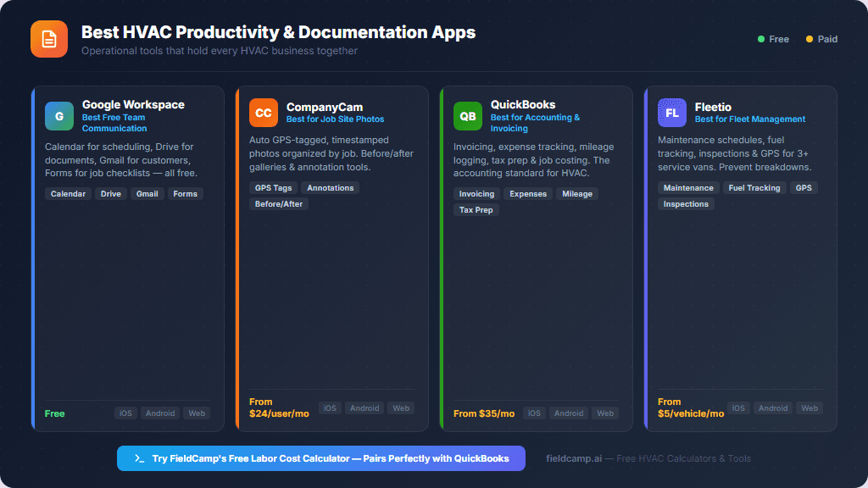The image size is (868, 488).
Task: Toggle the Invoicing tag on QuickBooks card
Action: (x=476, y=193)
